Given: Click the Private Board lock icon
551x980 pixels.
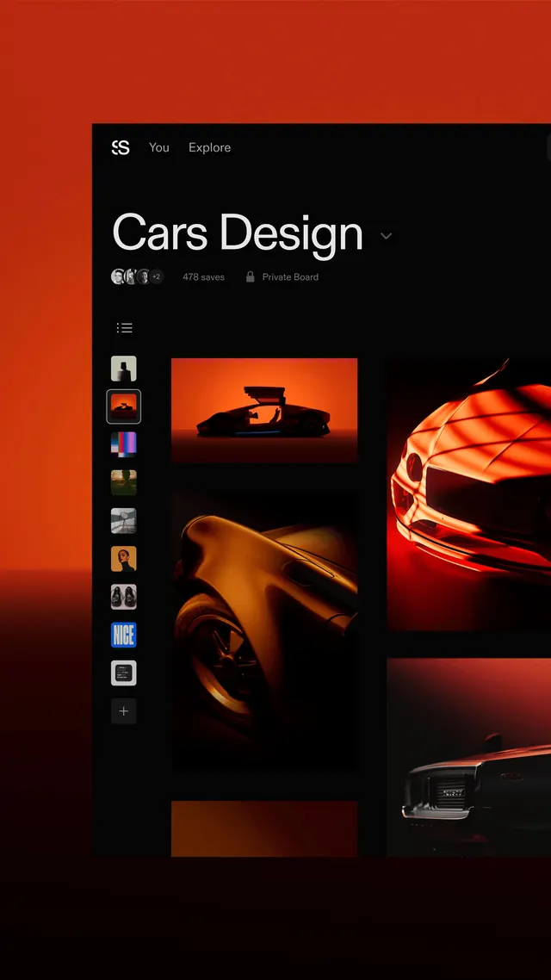Looking at the screenshot, I should point(250,277).
